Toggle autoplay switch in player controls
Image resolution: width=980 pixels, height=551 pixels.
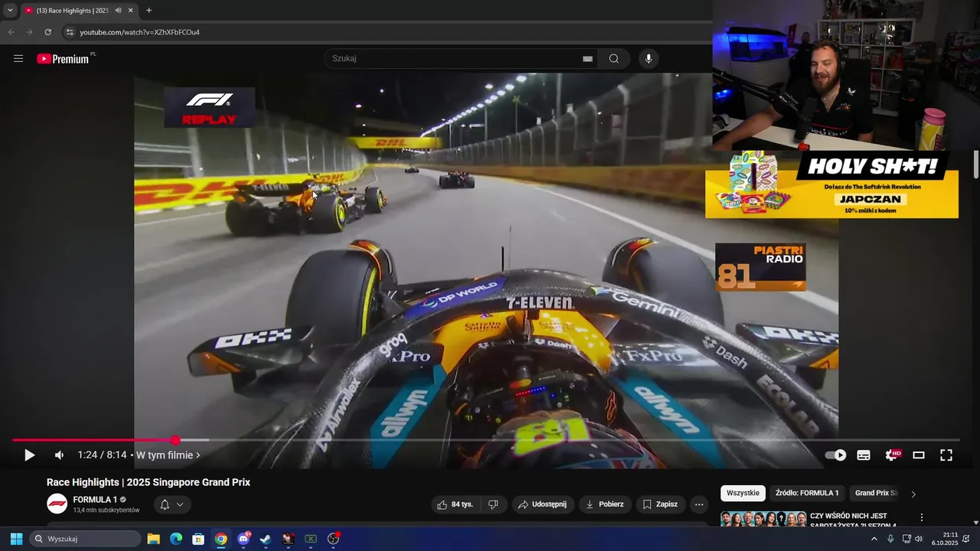[x=835, y=455]
